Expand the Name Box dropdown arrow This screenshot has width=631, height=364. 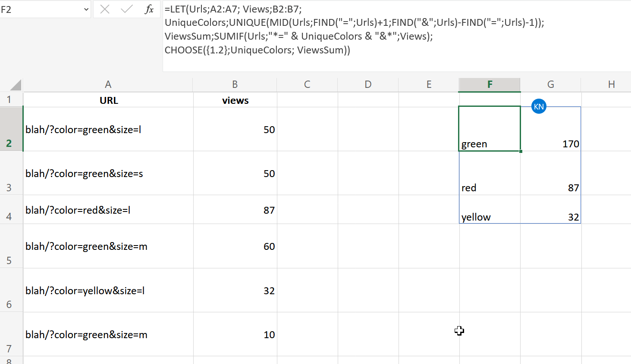coord(86,9)
